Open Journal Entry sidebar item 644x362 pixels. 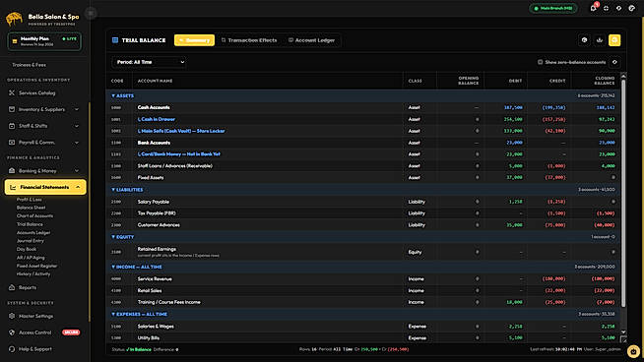pyautogui.click(x=30, y=241)
